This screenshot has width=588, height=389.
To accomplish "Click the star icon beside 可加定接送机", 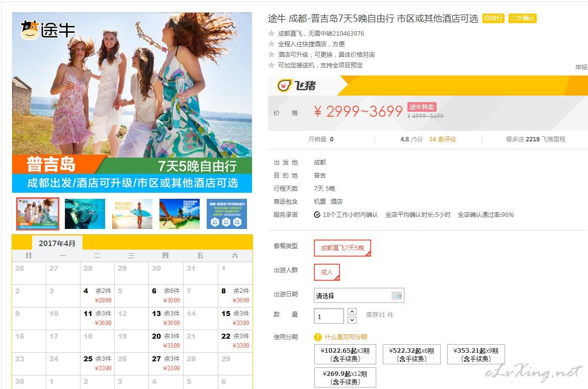I will [272, 65].
